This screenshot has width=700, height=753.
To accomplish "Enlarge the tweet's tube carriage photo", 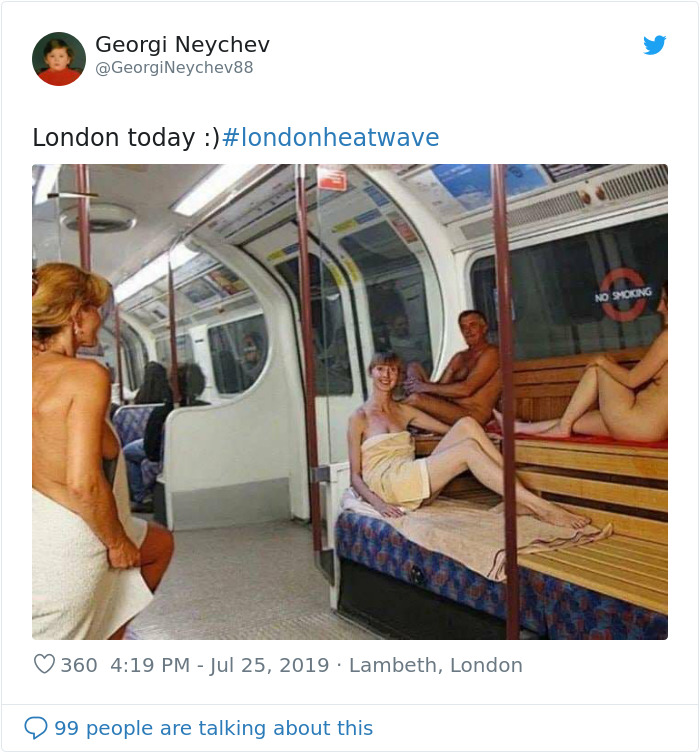I will click(x=350, y=401).
